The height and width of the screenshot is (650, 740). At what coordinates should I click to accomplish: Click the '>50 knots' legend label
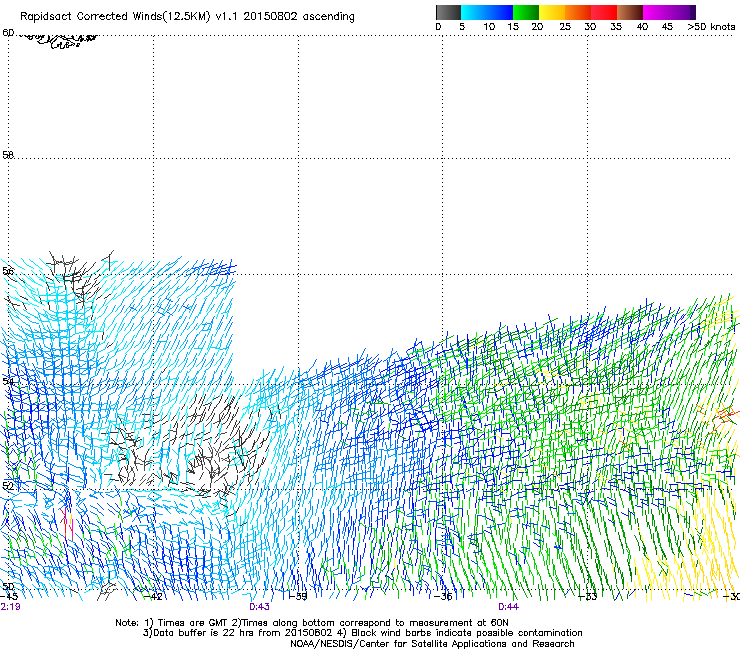[x=711, y=27]
